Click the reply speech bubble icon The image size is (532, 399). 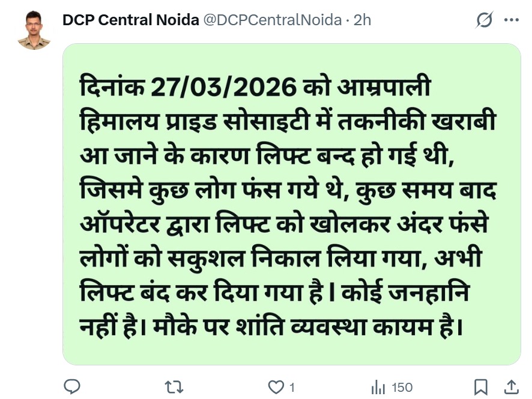[x=73, y=386]
